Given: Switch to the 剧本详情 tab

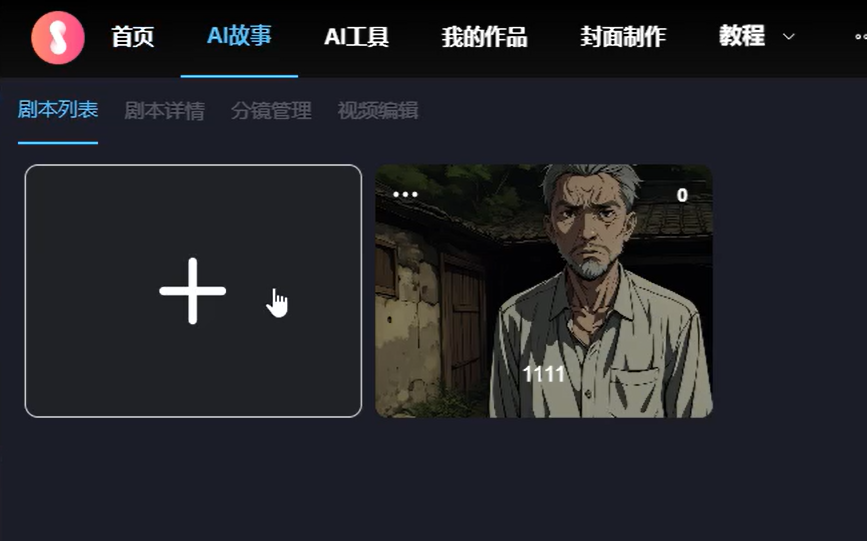Looking at the screenshot, I should point(165,111).
